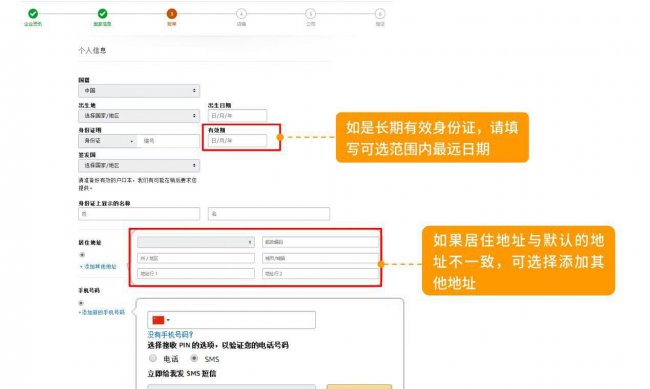Click the 个人信息 section heading
Image resolution: width=650 pixels, height=389 pixels.
click(x=92, y=51)
